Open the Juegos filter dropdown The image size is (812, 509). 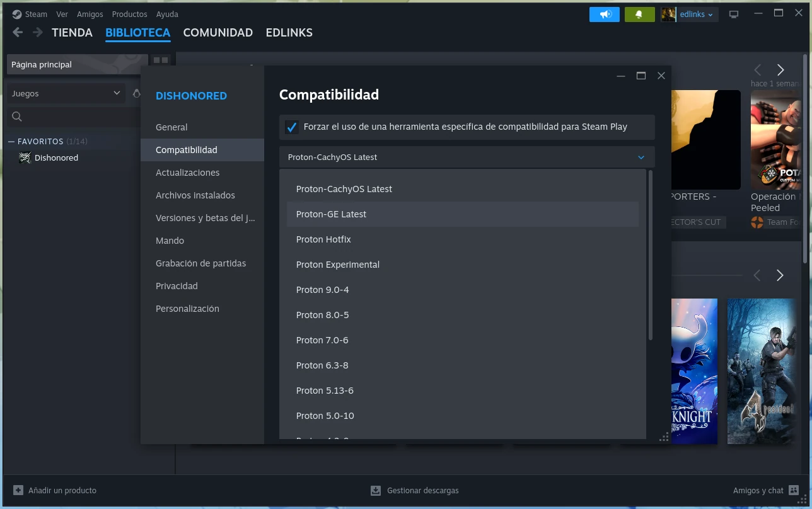click(66, 93)
